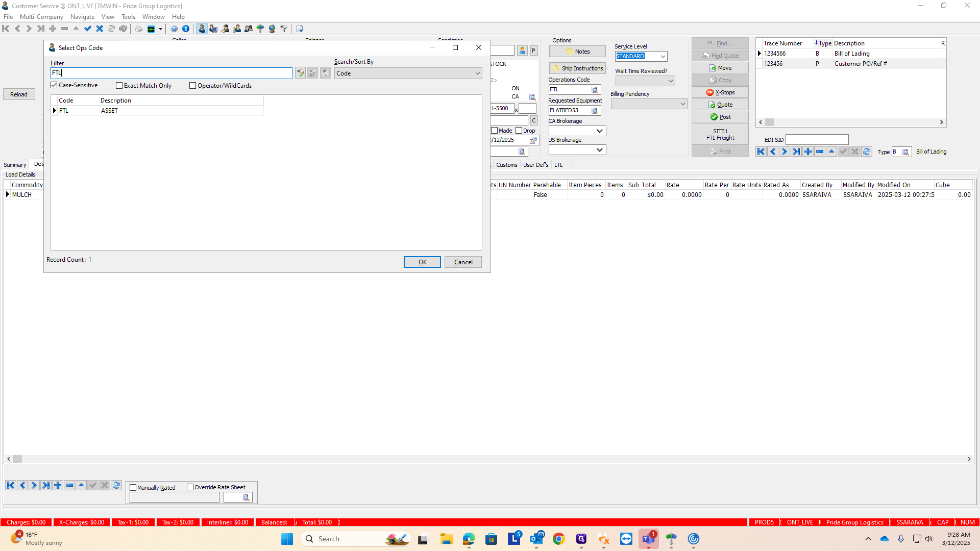Switch to the Customs tab
Screen dimensions: 980x551
(506, 165)
